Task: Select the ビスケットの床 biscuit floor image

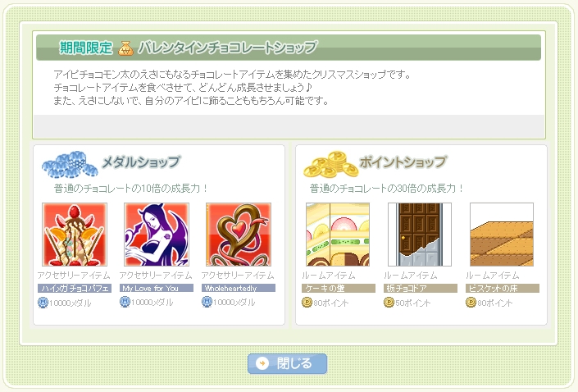Action: 502,235
